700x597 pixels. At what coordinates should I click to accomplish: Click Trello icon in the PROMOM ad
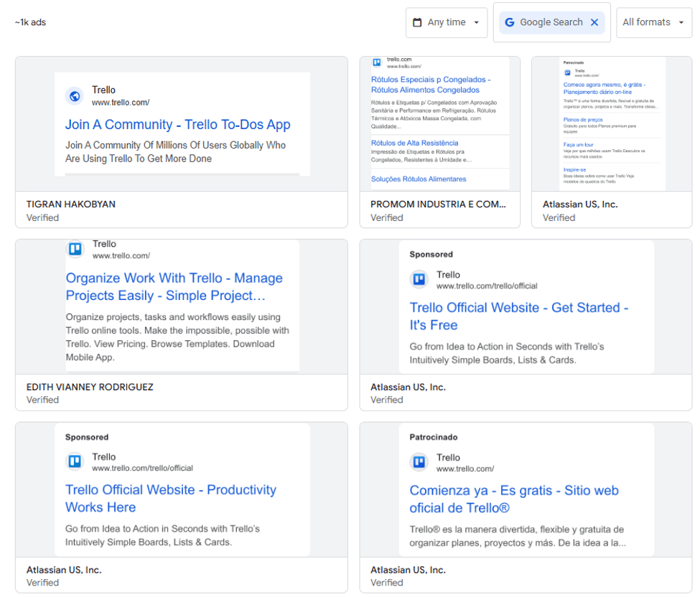(x=377, y=62)
